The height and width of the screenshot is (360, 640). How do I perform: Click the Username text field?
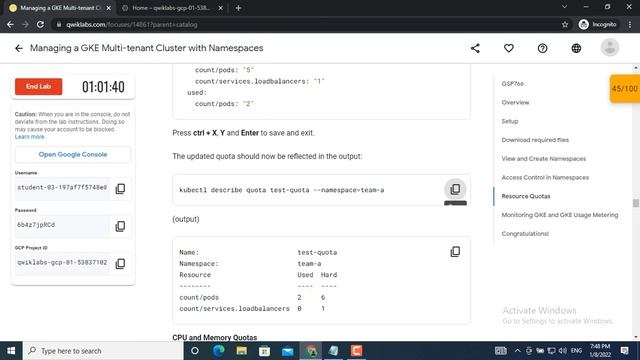[62, 188]
